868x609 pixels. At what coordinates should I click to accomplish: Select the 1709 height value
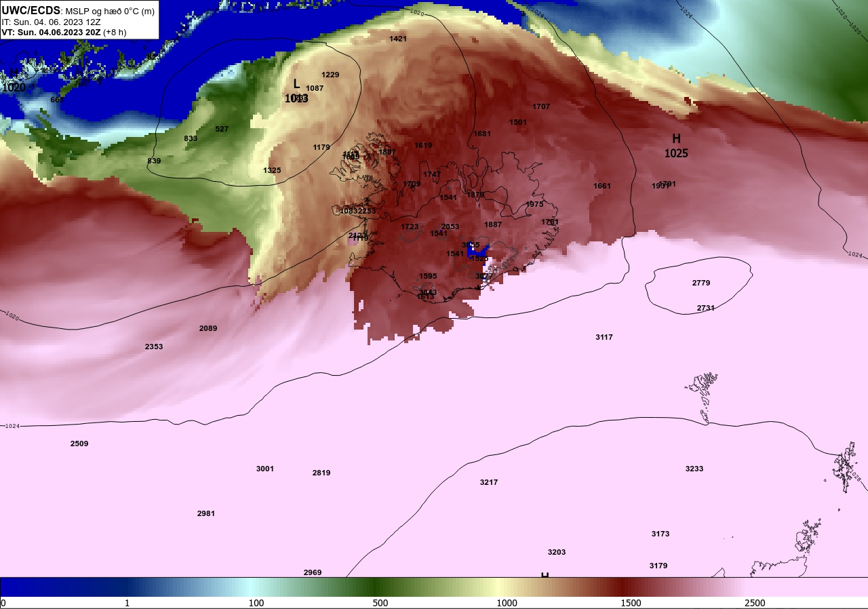point(412,184)
